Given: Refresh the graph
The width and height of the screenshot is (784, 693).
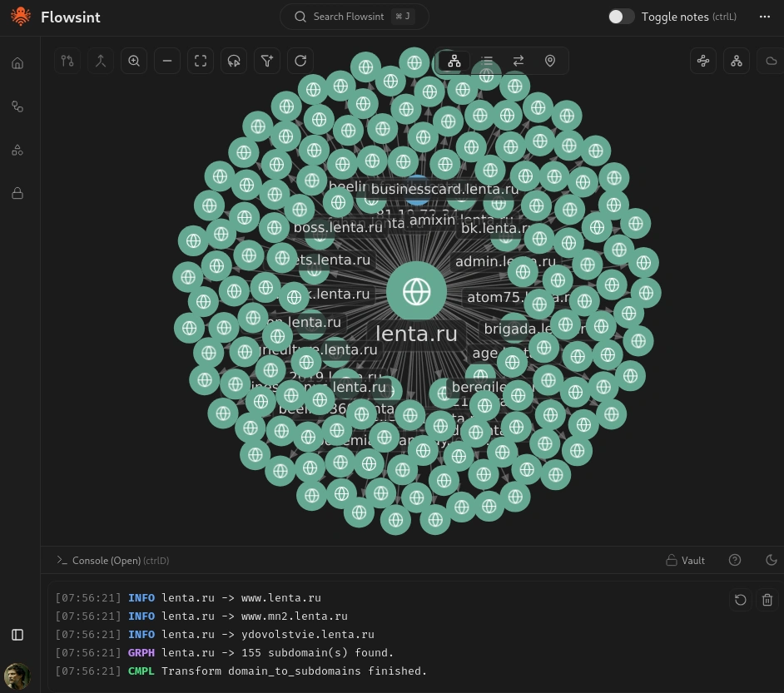Looking at the screenshot, I should coord(300,61).
